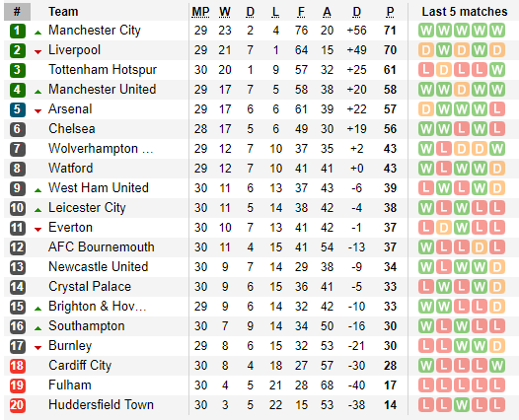Open the Chelsea team link
519x420 pixels.
pos(72,128)
